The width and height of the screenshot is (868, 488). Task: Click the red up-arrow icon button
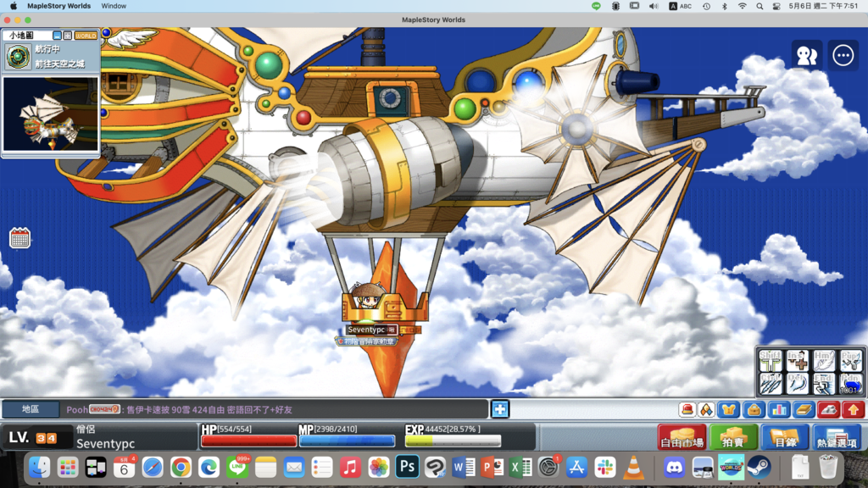[x=853, y=409]
